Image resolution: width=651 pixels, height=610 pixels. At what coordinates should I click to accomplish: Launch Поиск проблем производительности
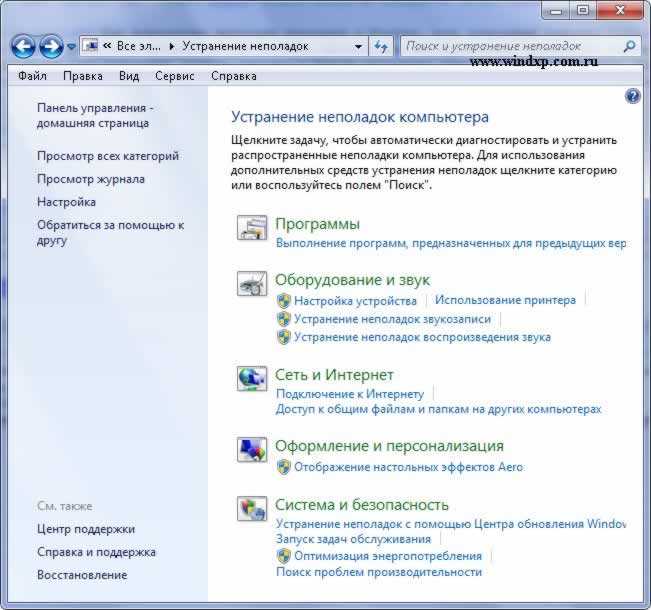pos(379,572)
